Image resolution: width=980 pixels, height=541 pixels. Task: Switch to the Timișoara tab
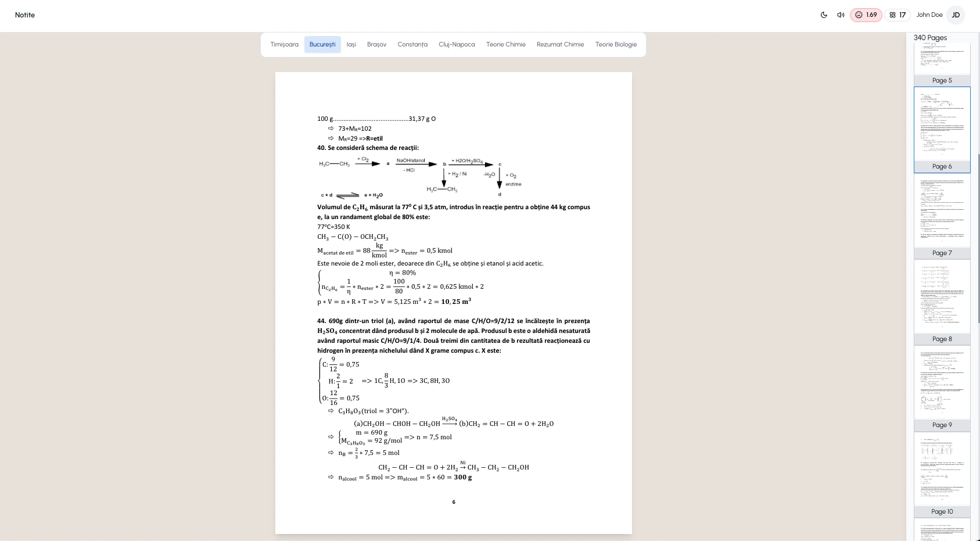285,44
